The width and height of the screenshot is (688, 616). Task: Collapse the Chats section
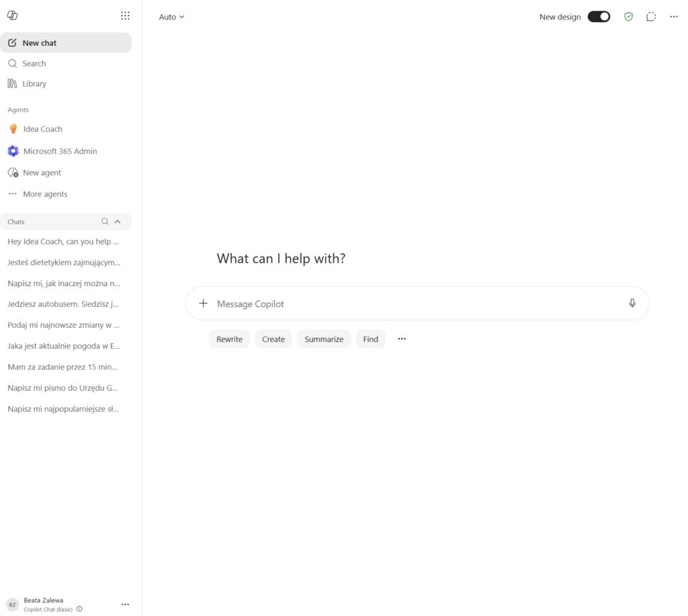(118, 222)
